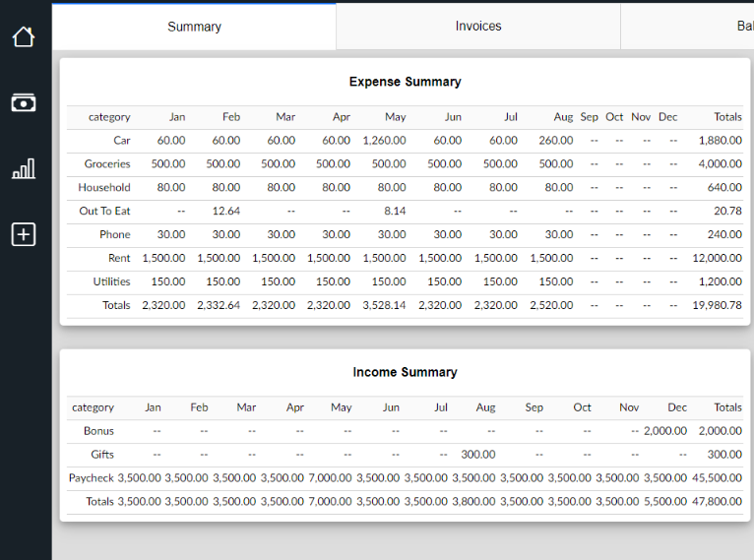754x560 pixels.
Task: Click the May column header in Expense Summary
Action: (x=395, y=117)
